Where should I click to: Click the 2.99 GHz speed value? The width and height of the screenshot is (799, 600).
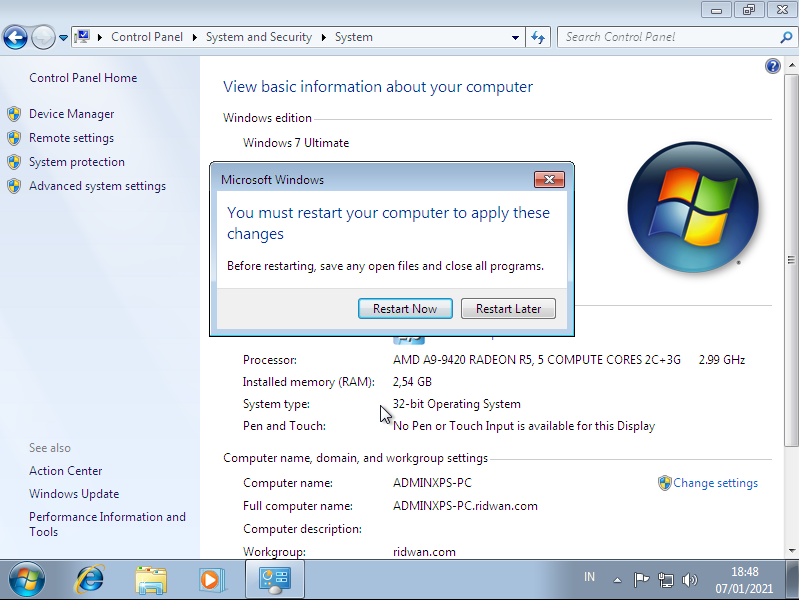722,360
